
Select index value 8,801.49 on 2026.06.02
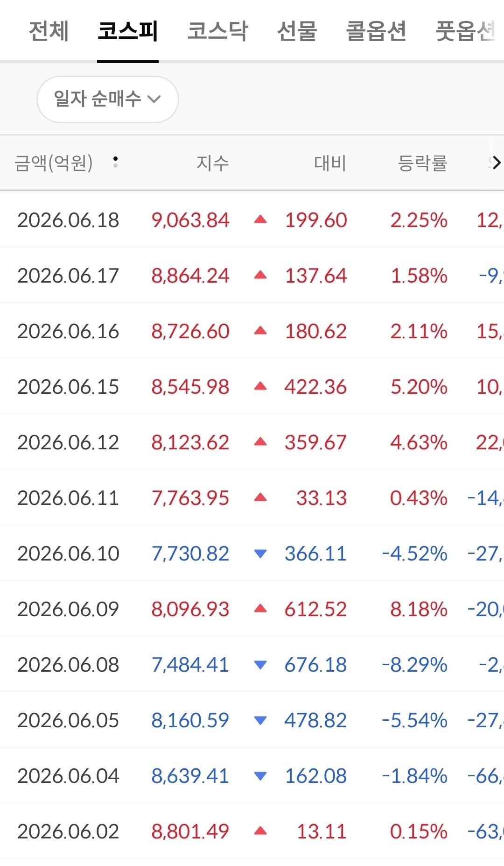point(190,831)
